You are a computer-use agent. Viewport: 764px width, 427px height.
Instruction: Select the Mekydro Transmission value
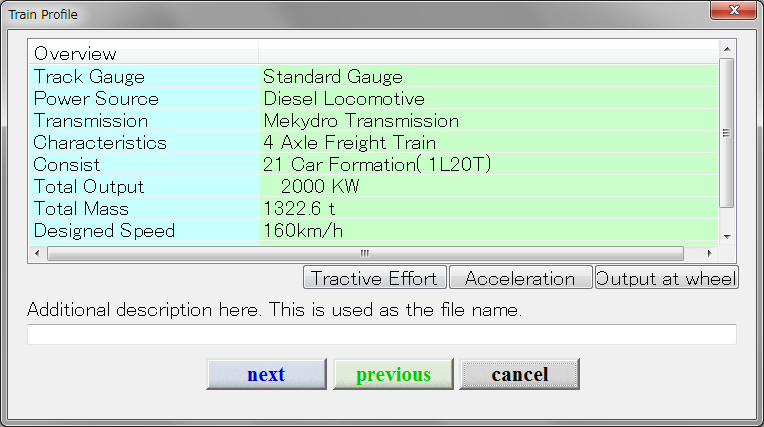pyautogui.click(x=361, y=120)
